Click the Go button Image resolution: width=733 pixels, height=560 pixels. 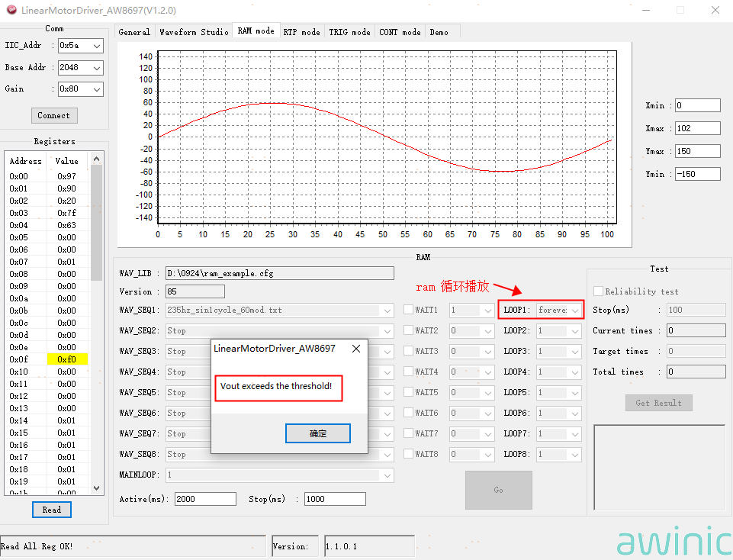[498, 490]
